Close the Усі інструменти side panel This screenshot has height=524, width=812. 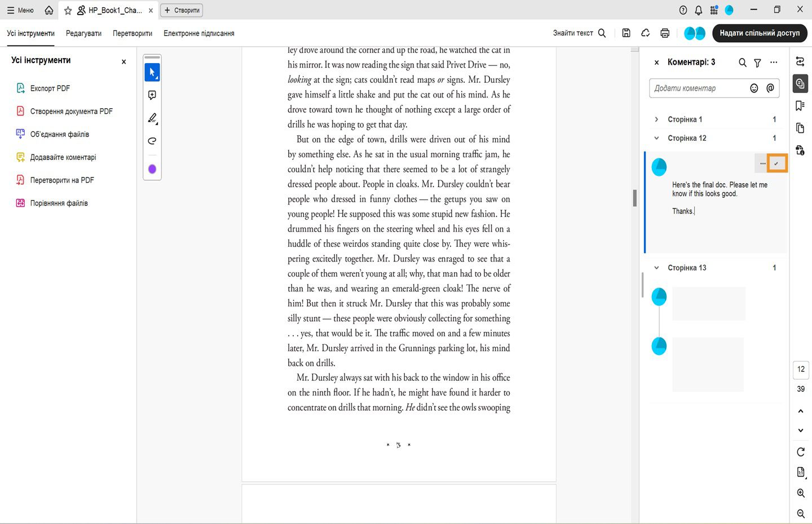pos(124,61)
